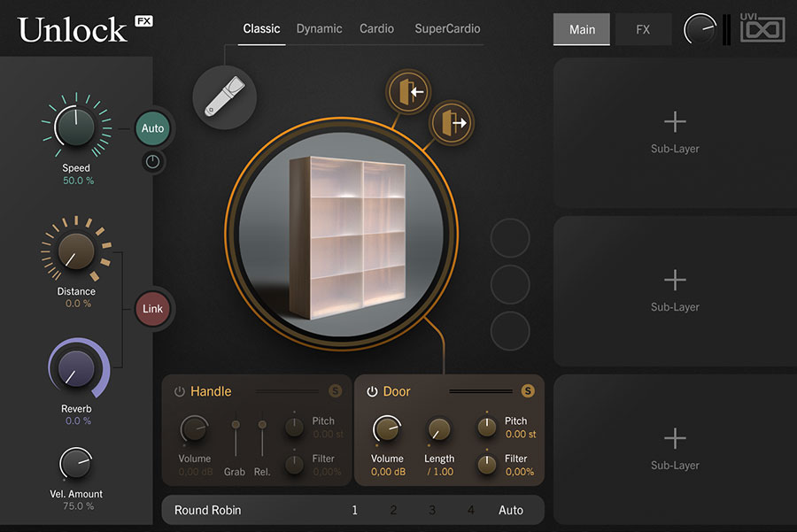Image resolution: width=797 pixels, height=532 pixels.
Task: Toggle Handle layer power button
Action: coord(180,392)
